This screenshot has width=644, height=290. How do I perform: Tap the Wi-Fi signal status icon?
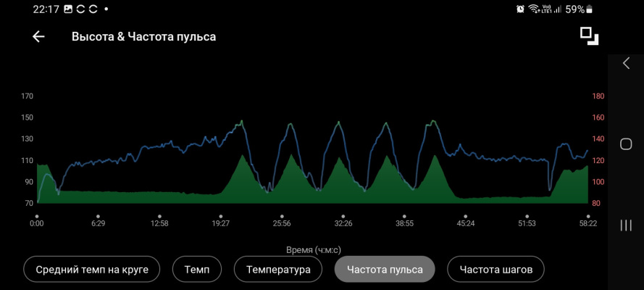535,9
